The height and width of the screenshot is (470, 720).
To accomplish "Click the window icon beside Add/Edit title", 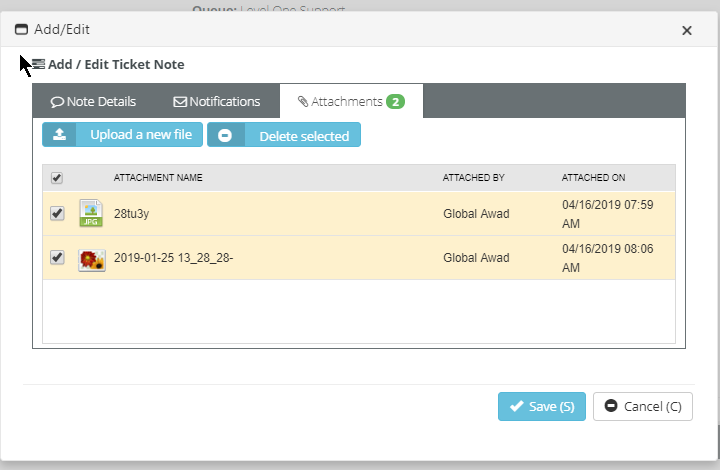I will (x=22, y=30).
